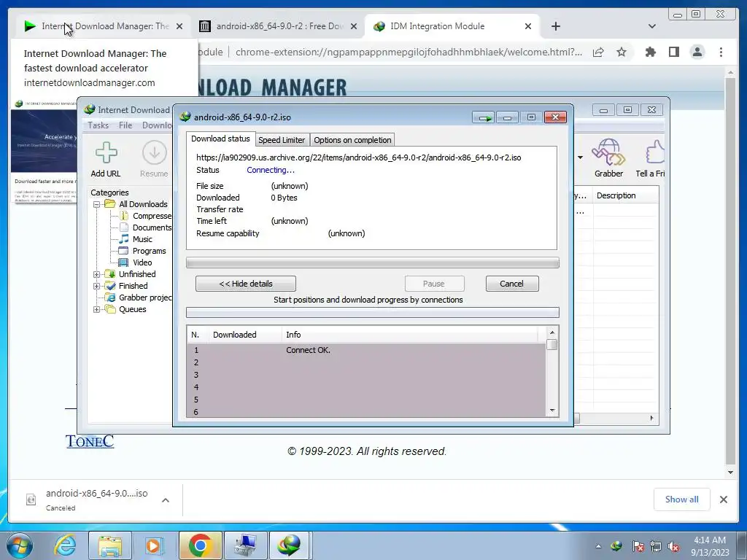Click the muted volume tray icon
This screenshot has height=560, width=747.
(x=673, y=546)
